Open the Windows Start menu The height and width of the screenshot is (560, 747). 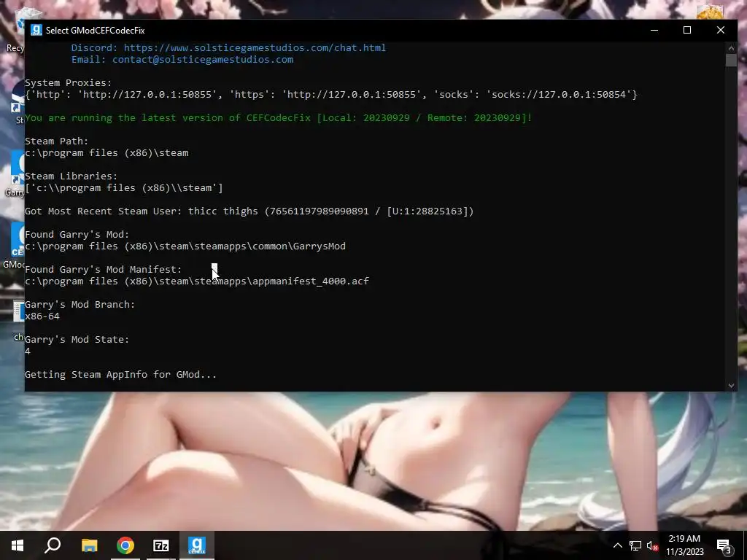point(18,545)
